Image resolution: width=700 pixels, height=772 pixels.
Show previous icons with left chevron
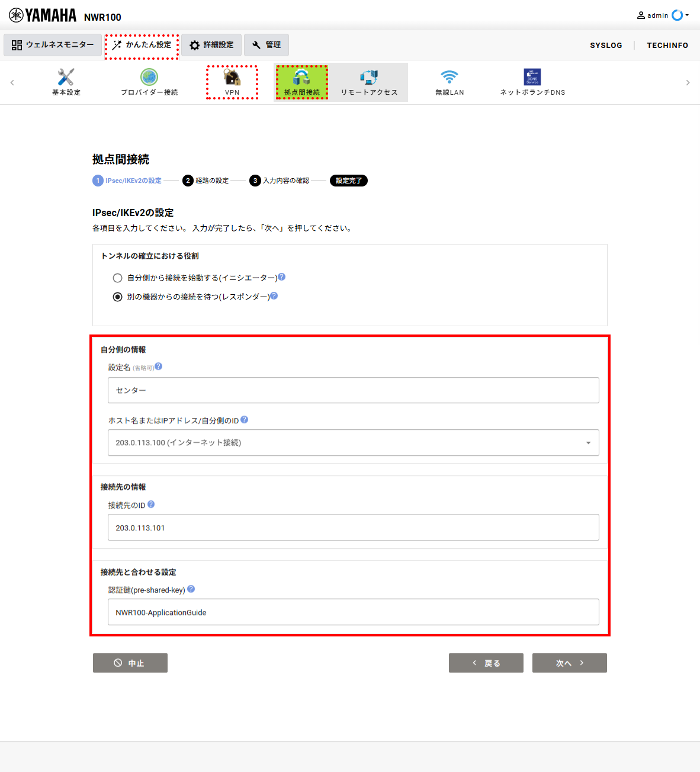click(12, 82)
